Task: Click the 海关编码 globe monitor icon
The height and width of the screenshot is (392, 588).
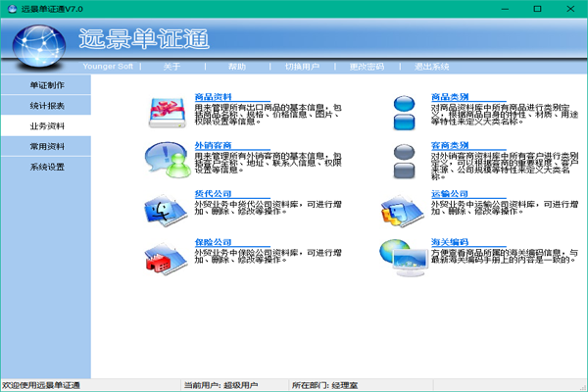Action: (x=404, y=258)
